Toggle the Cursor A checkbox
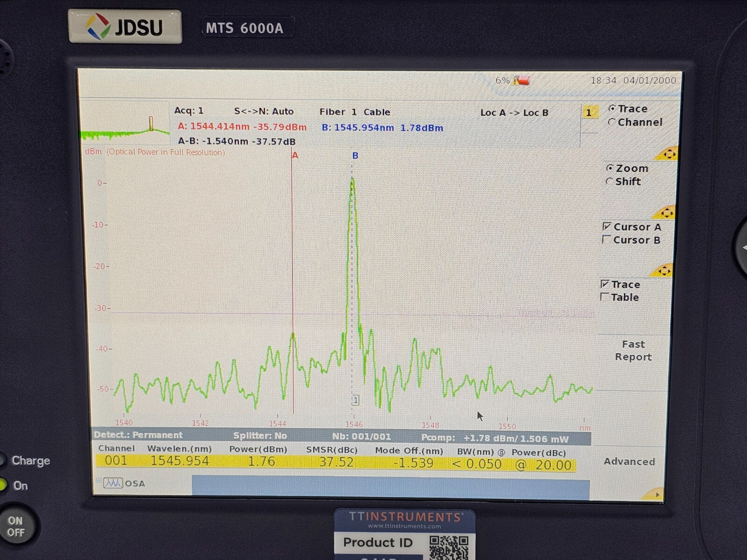 (606, 227)
